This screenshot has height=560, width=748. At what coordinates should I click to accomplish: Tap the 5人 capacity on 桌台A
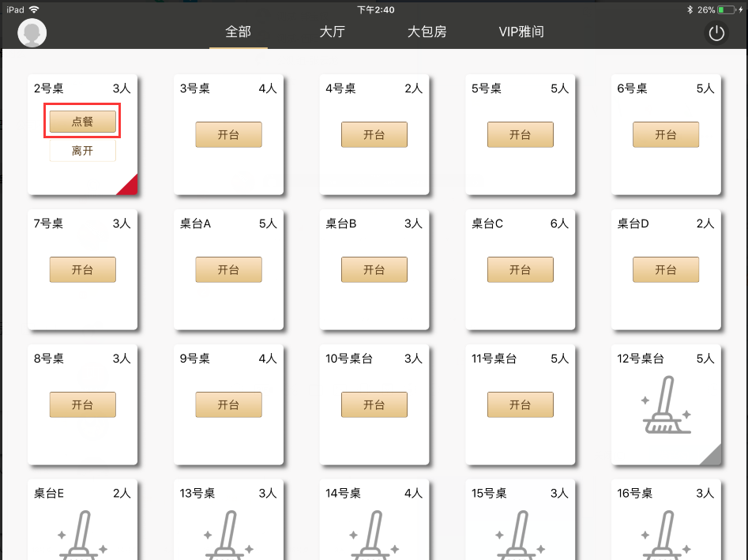point(268,224)
